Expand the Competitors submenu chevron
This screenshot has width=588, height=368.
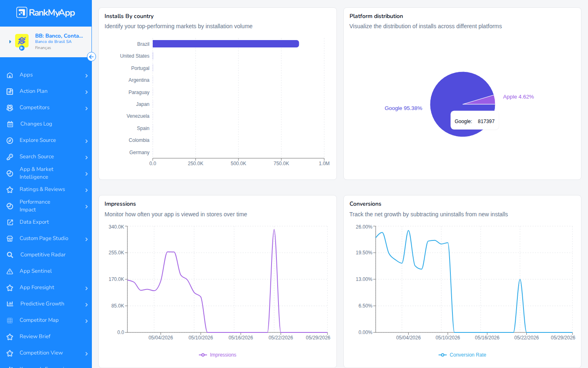click(x=87, y=108)
